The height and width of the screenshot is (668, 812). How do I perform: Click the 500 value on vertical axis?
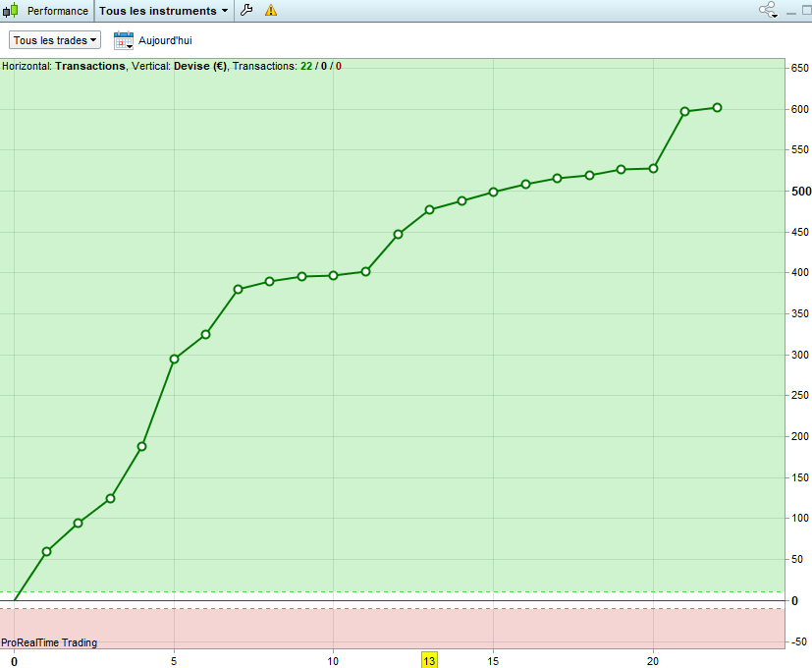pos(800,192)
